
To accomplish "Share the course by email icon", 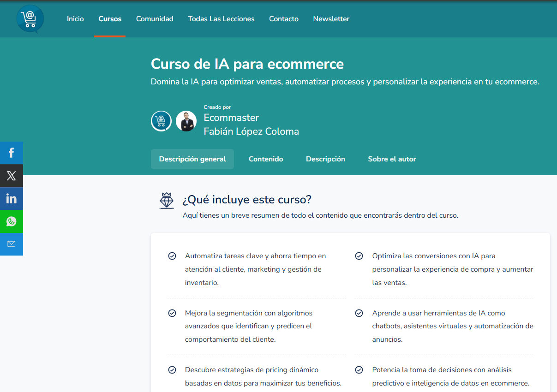I will pos(12,244).
